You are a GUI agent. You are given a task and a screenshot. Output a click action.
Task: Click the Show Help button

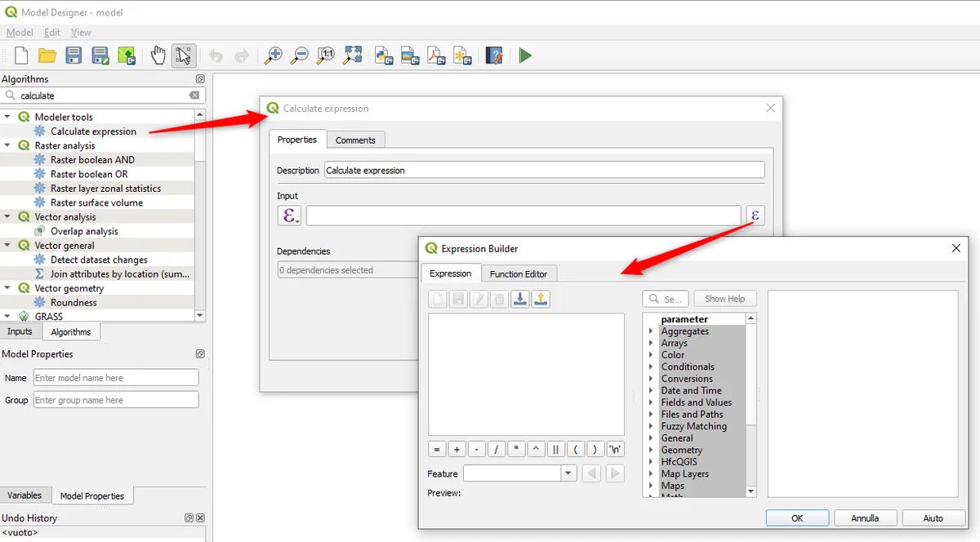point(724,299)
